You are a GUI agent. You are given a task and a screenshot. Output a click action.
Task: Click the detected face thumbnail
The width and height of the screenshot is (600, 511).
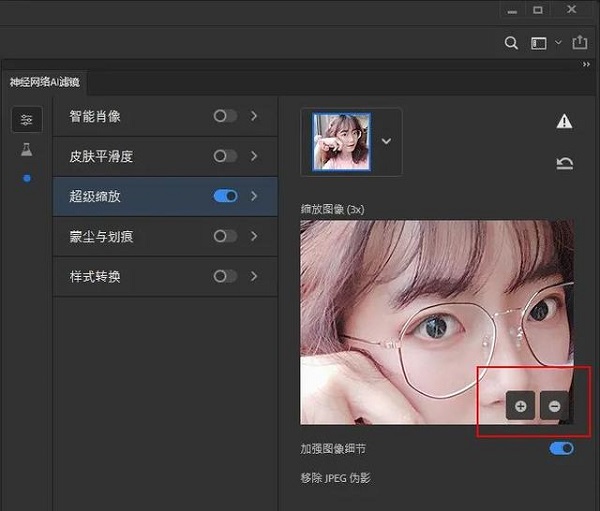pos(341,141)
